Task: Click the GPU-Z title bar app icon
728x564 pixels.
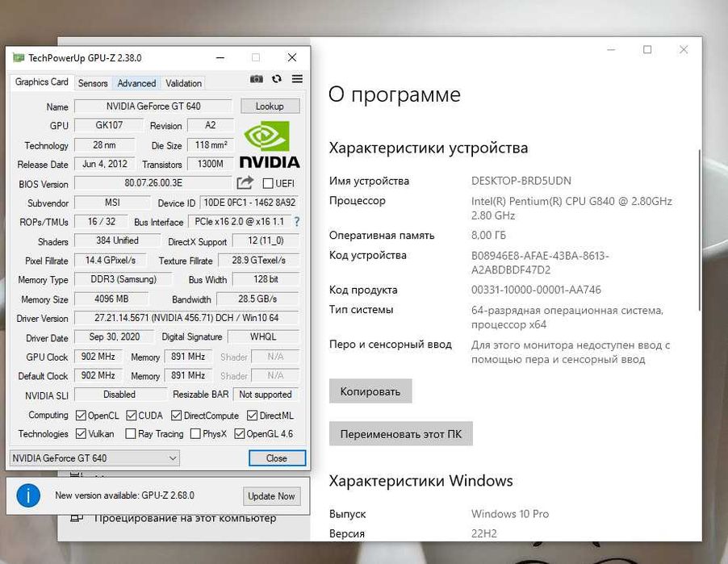Action: pyautogui.click(x=19, y=57)
